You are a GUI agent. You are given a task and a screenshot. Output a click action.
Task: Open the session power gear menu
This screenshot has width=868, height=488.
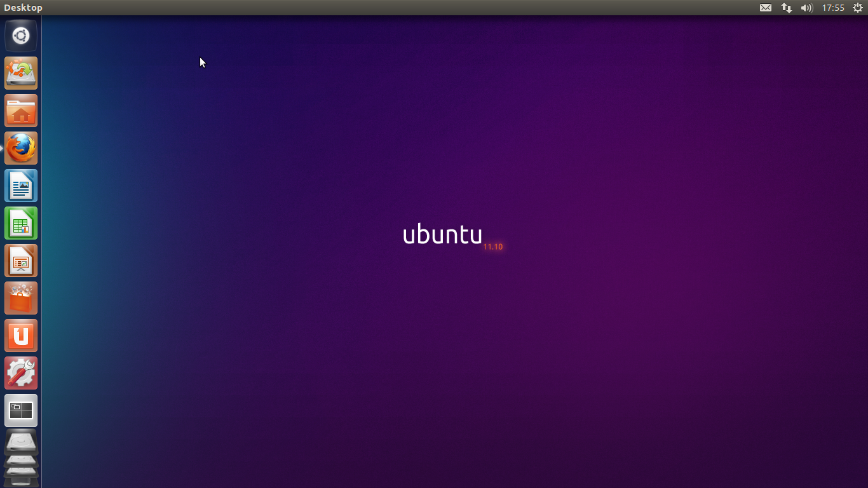pyautogui.click(x=857, y=8)
